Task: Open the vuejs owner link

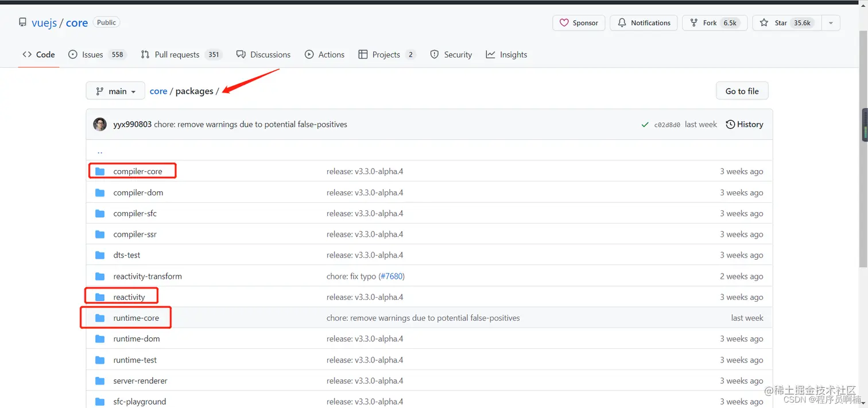Action: click(44, 23)
